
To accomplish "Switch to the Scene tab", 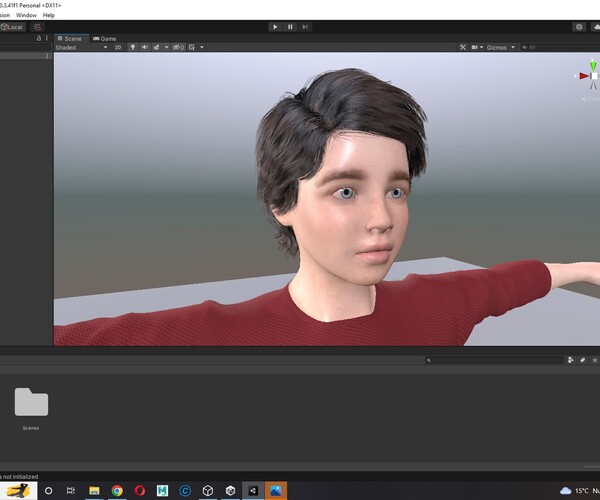I will click(x=70, y=39).
